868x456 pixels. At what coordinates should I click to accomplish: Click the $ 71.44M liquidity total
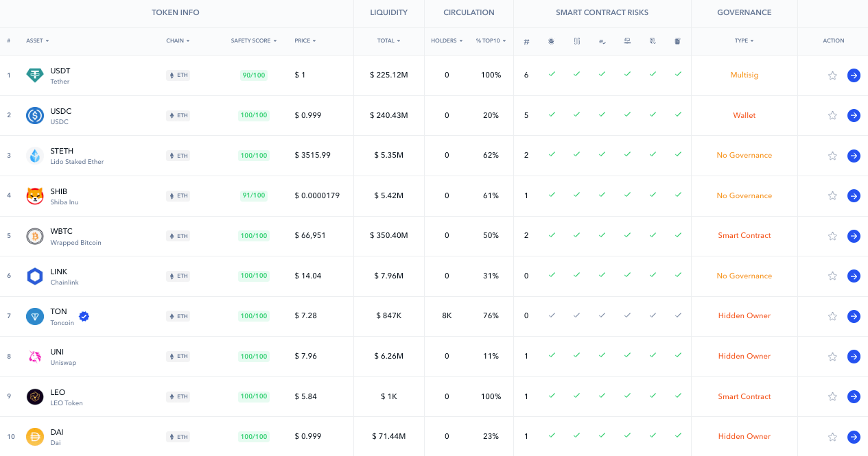(x=388, y=437)
